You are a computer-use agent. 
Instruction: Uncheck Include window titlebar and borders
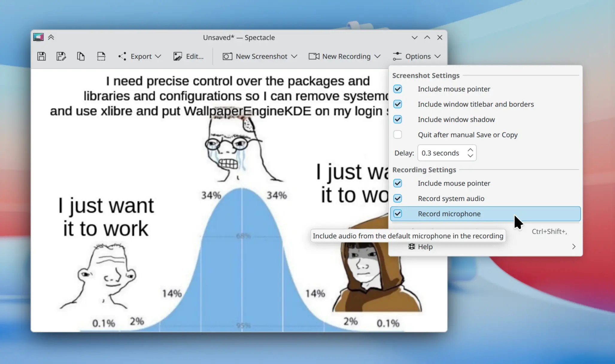click(397, 104)
